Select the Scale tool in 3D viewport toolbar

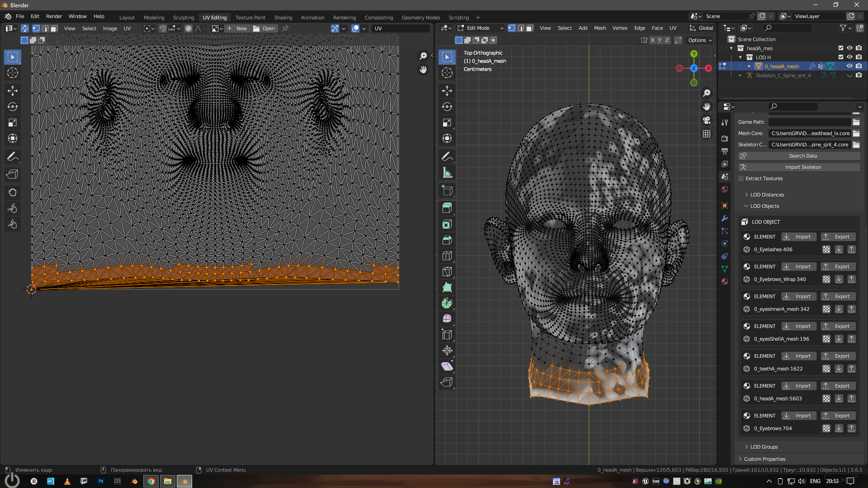(x=447, y=122)
